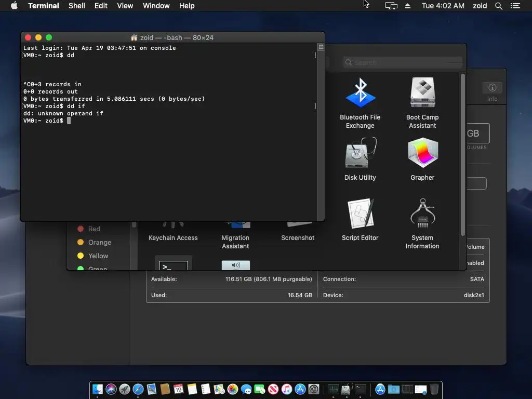Click the Apple menu logo
This screenshot has width=532, height=399.
(14, 6)
